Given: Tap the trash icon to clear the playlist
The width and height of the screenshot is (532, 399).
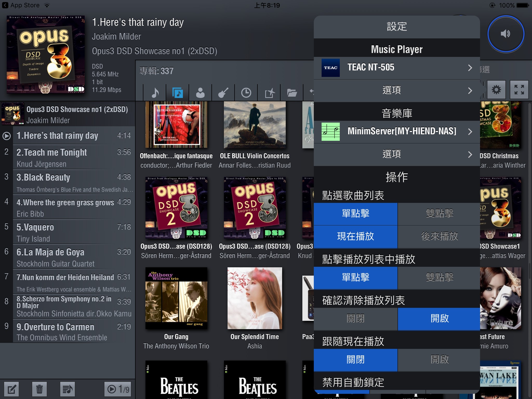Looking at the screenshot, I should [x=39, y=389].
